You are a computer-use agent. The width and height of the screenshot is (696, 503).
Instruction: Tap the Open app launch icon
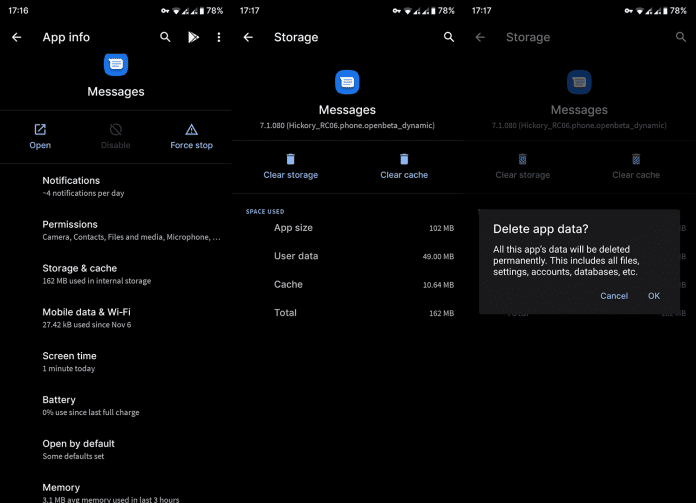pos(40,130)
